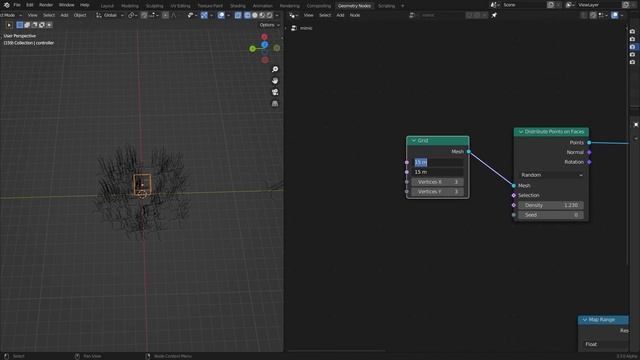
Task: Choose the new-selection (set) select mode icon
Action: point(20,25)
